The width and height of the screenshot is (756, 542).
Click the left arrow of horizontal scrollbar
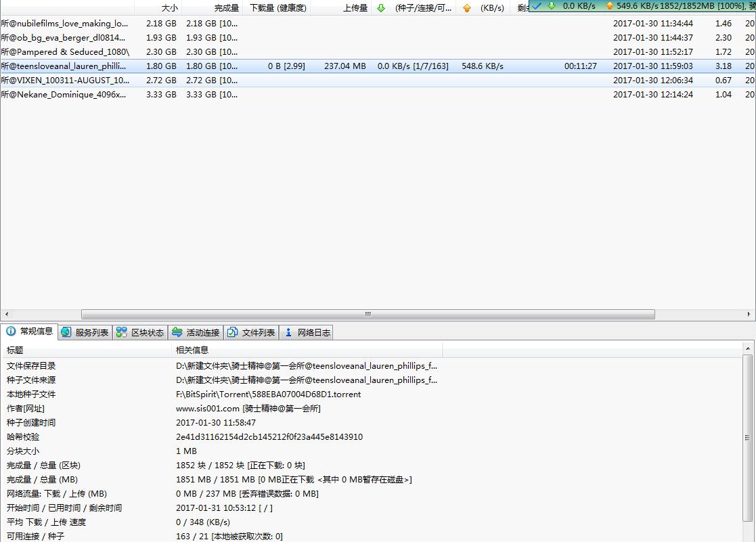(7, 314)
